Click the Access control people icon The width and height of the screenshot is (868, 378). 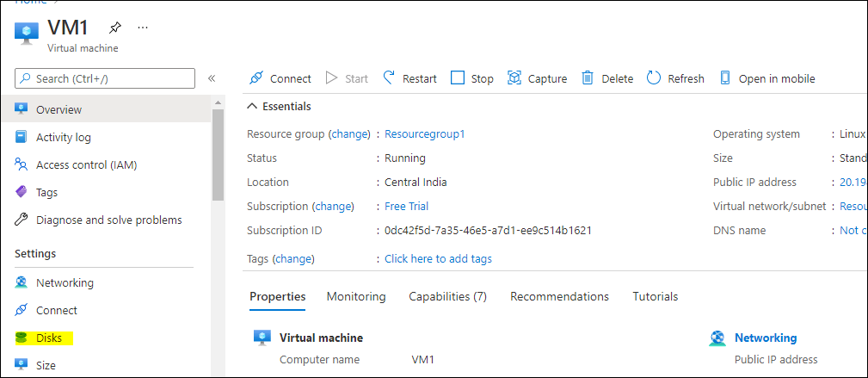[x=21, y=164]
